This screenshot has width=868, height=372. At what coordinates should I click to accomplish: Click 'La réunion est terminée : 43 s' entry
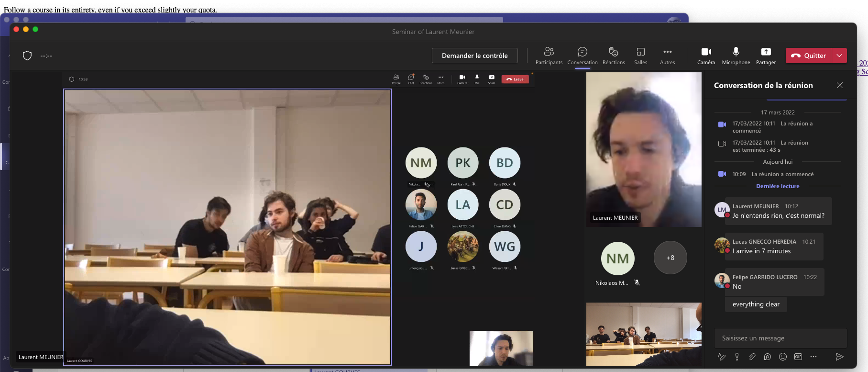click(x=770, y=146)
